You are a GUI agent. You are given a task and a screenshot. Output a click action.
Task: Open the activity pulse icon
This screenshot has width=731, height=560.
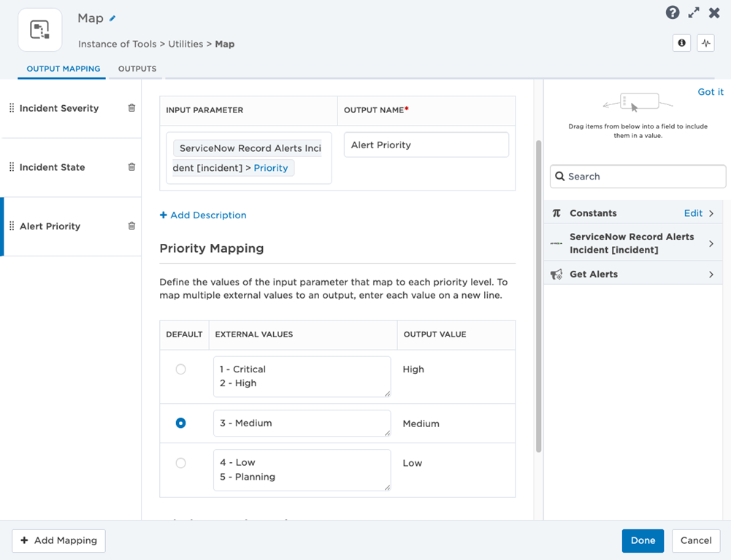coord(706,43)
